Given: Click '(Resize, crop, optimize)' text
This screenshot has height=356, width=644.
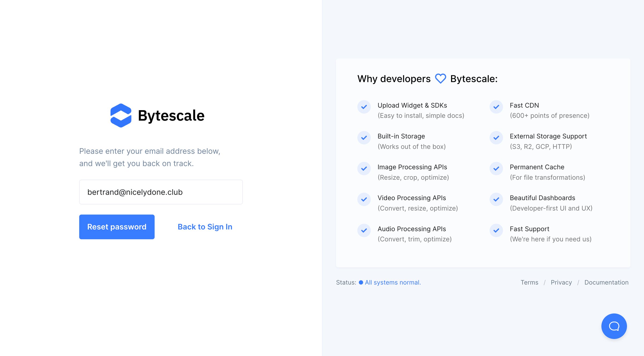Looking at the screenshot, I should tap(413, 177).
